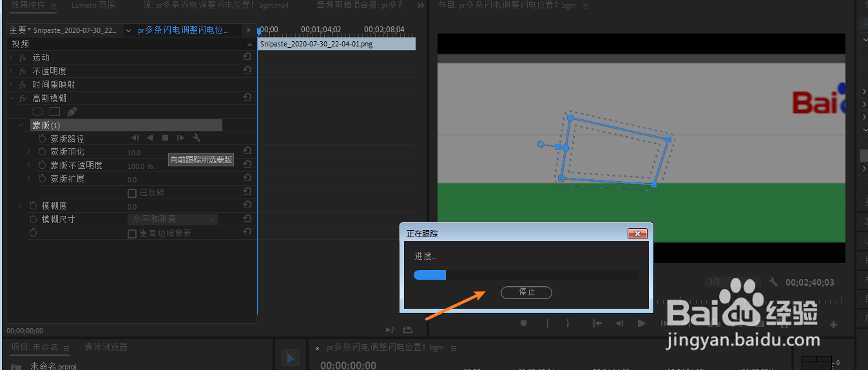Reset 模糊尺寸 parameter
The image size is (868, 370).
point(247,219)
